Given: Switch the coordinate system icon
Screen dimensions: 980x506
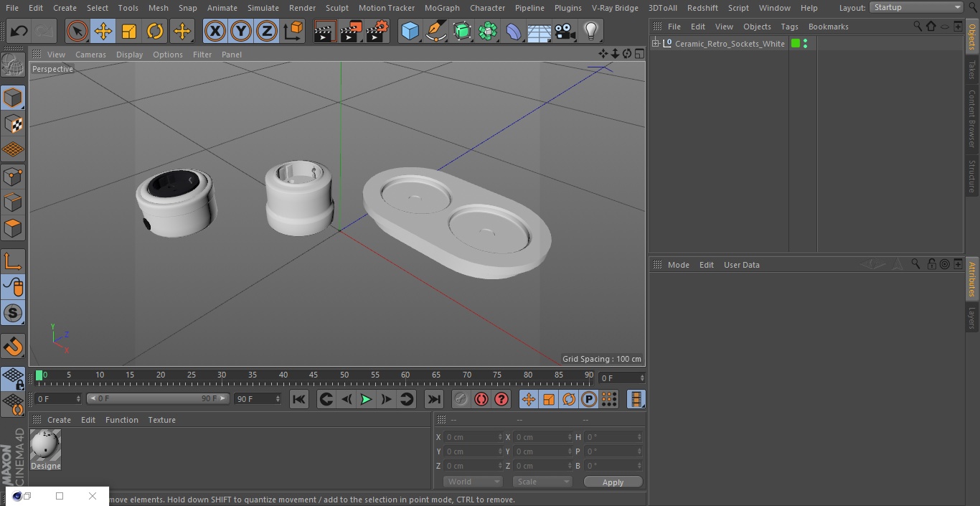Looking at the screenshot, I should click(x=293, y=32).
